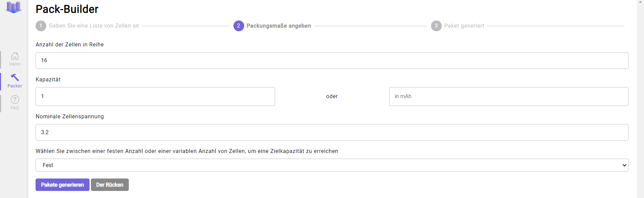Image resolution: width=644 pixels, height=198 pixels.
Task: Expand the Fest dropdown arrow
Action: click(x=624, y=165)
